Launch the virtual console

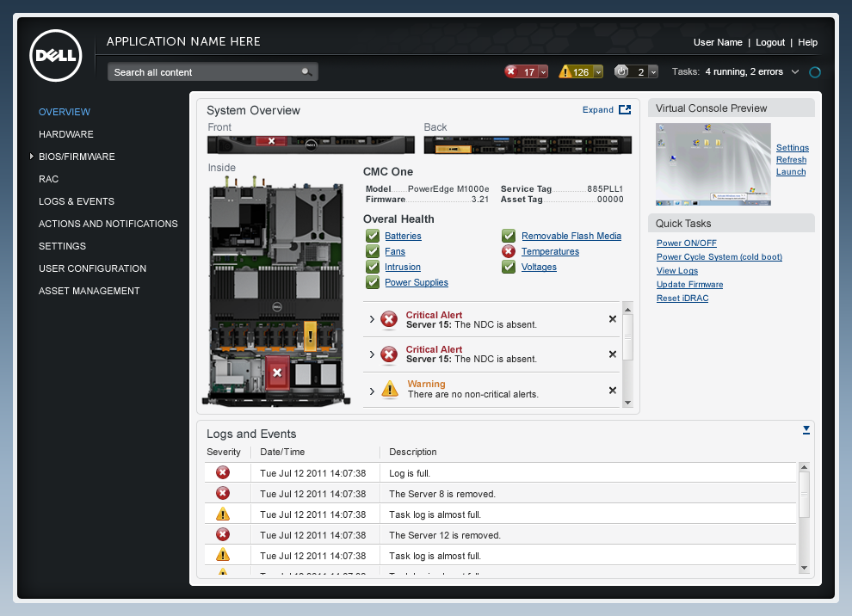click(x=791, y=172)
